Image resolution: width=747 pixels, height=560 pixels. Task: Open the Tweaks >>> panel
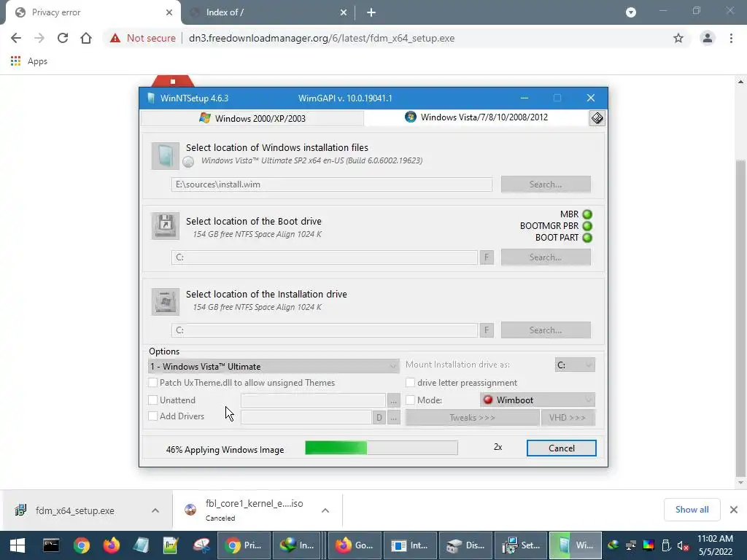pos(472,418)
